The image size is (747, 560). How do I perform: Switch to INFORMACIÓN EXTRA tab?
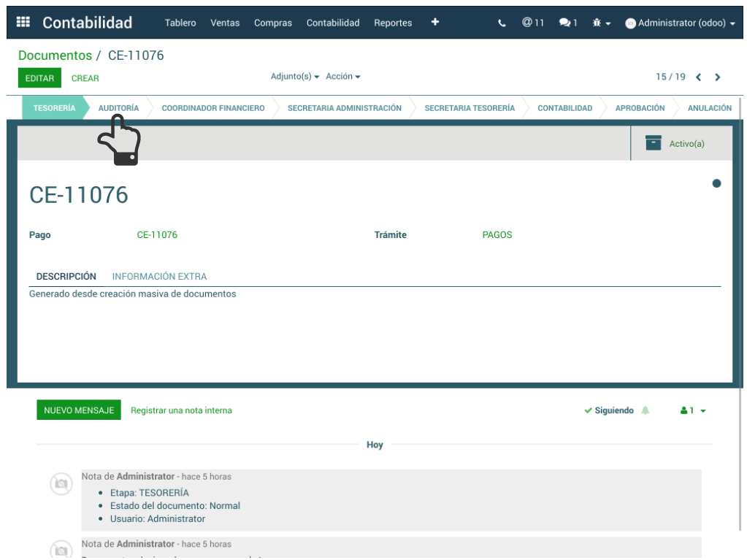tap(159, 277)
